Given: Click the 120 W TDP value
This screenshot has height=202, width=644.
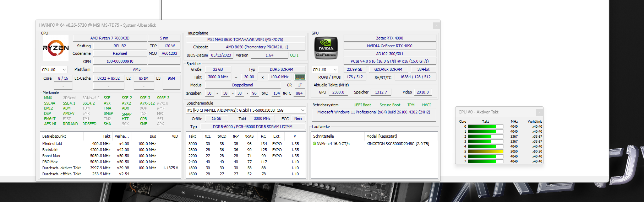Looking at the screenshot, I should point(169,46).
